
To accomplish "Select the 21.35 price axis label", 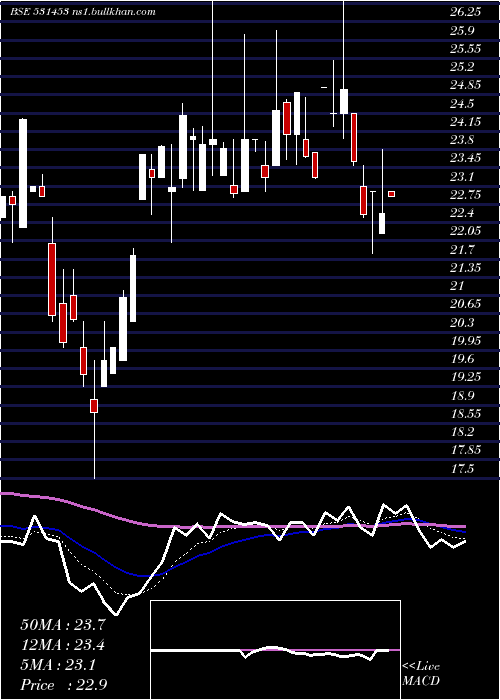I will [465, 267].
